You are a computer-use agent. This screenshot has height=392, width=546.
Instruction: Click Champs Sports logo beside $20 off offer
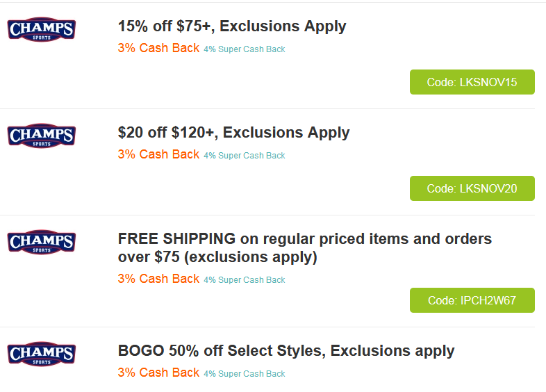41,136
